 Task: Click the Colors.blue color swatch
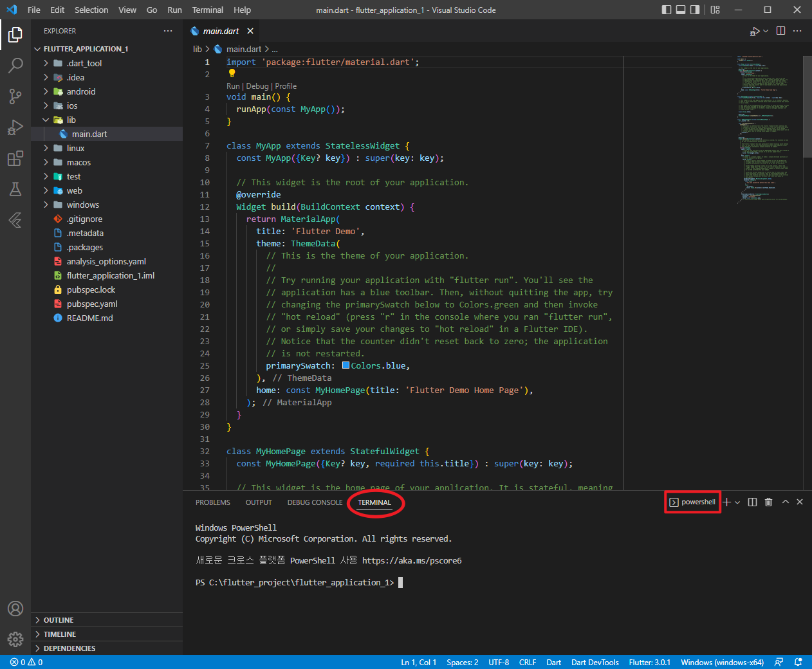[x=346, y=365]
